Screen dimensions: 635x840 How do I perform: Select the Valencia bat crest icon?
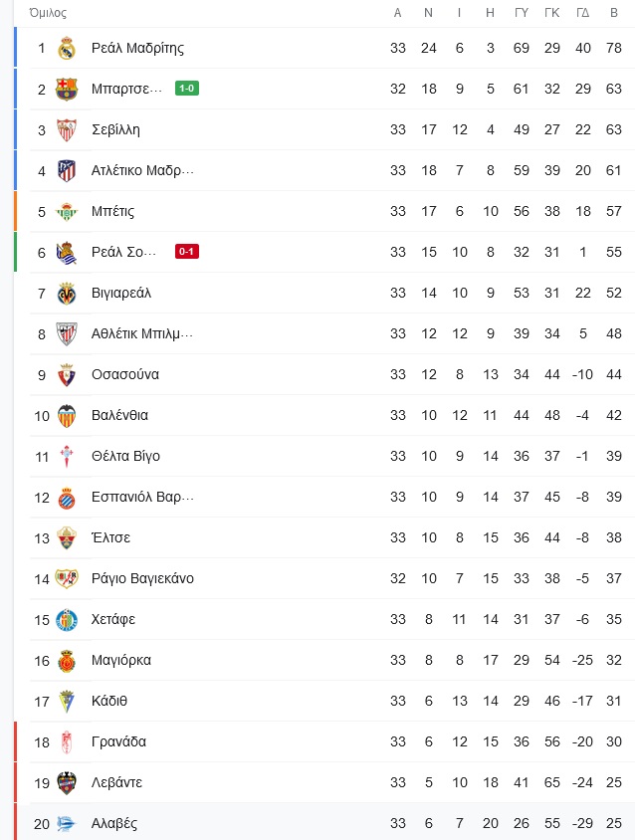click(67, 416)
